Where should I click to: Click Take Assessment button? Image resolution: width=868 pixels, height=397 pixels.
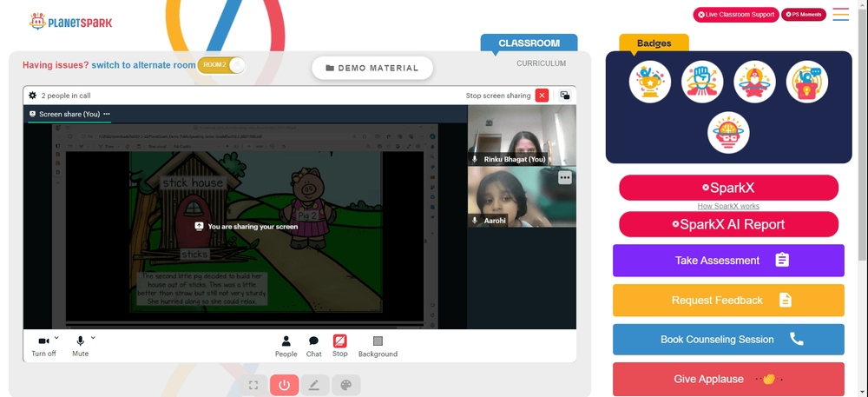[x=728, y=261]
